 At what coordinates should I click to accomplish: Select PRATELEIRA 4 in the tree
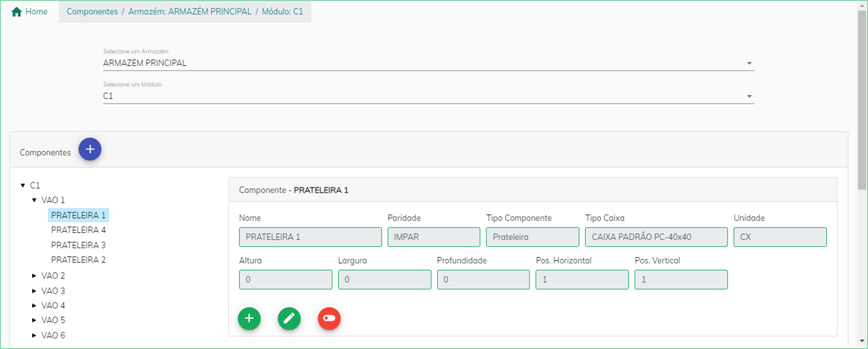point(78,230)
